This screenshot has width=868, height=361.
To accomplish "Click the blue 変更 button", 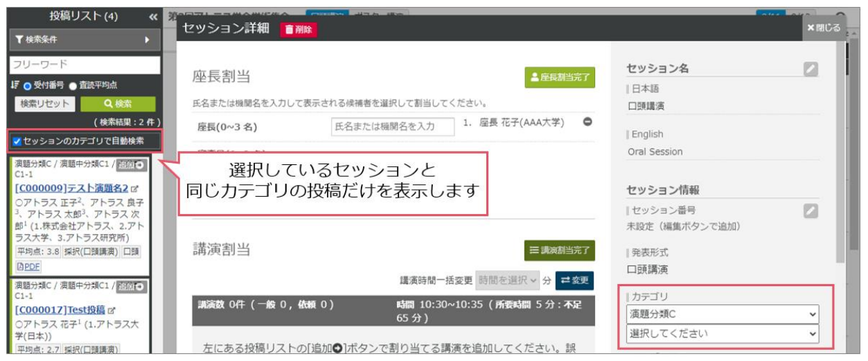I will click(574, 281).
